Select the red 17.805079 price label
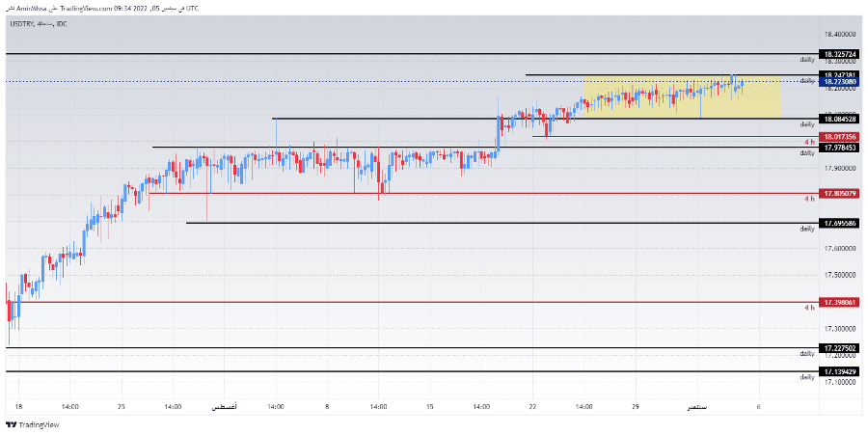 tap(840, 194)
